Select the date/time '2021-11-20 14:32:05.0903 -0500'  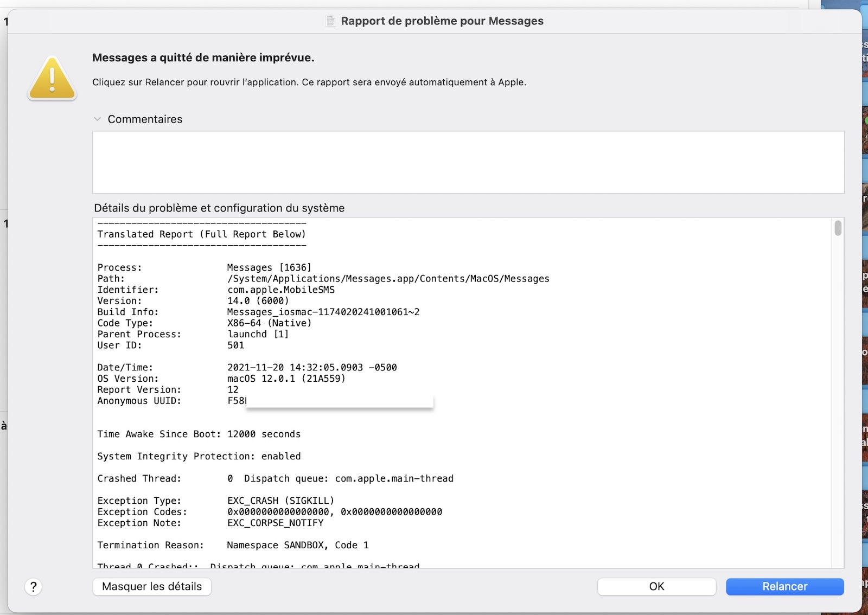pos(312,368)
